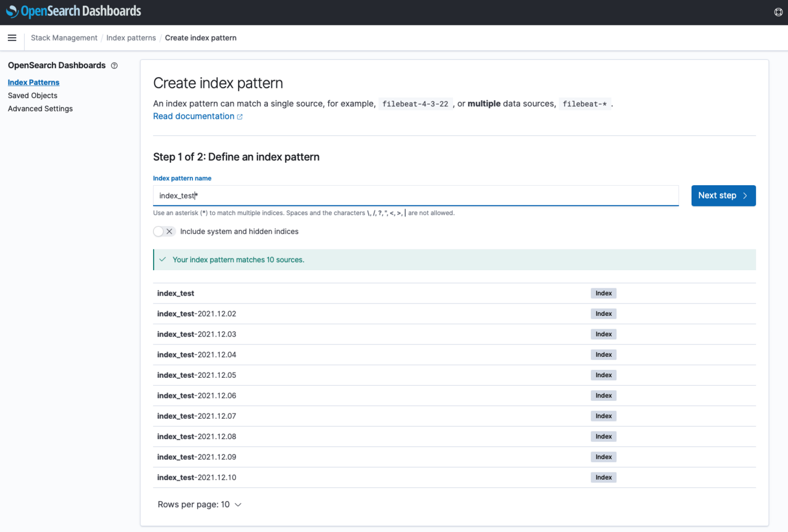The image size is (788, 532).
Task: Open the Read documentation link
Action: tap(194, 116)
